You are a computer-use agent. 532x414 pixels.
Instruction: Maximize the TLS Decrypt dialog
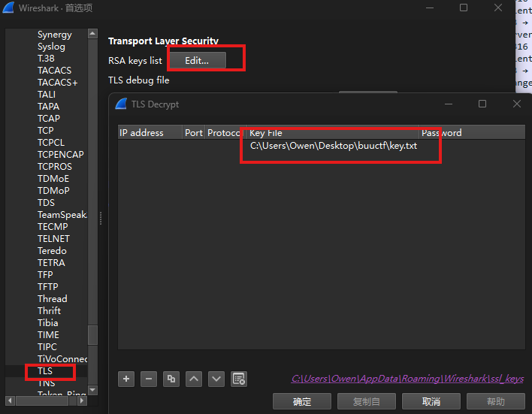[x=482, y=104]
